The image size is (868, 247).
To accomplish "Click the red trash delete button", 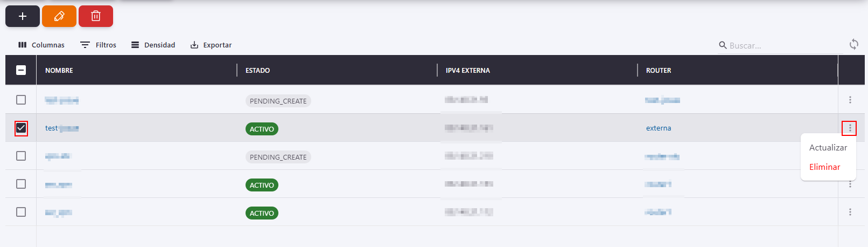I will pyautogui.click(x=96, y=16).
